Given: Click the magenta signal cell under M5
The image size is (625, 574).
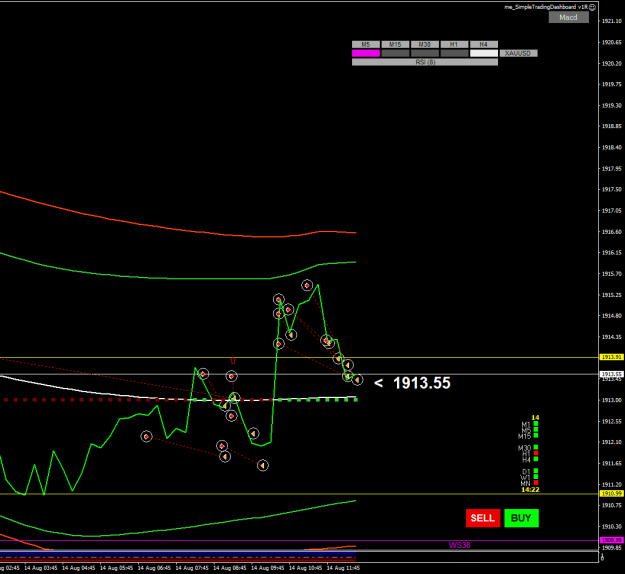Looking at the screenshot, I should point(366,53).
